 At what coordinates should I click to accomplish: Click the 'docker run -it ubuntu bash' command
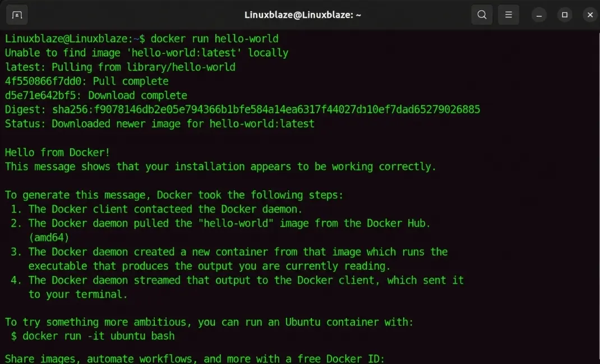98,336
